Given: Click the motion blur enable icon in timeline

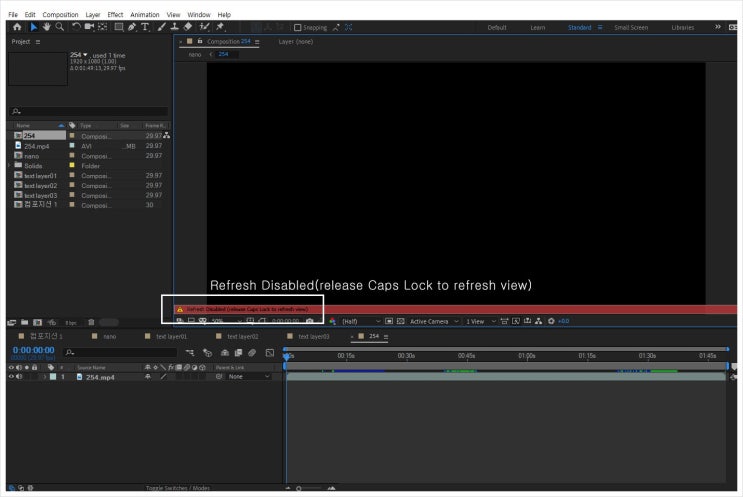Looking at the screenshot, I should pyautogui.click(x=252, y=352).
